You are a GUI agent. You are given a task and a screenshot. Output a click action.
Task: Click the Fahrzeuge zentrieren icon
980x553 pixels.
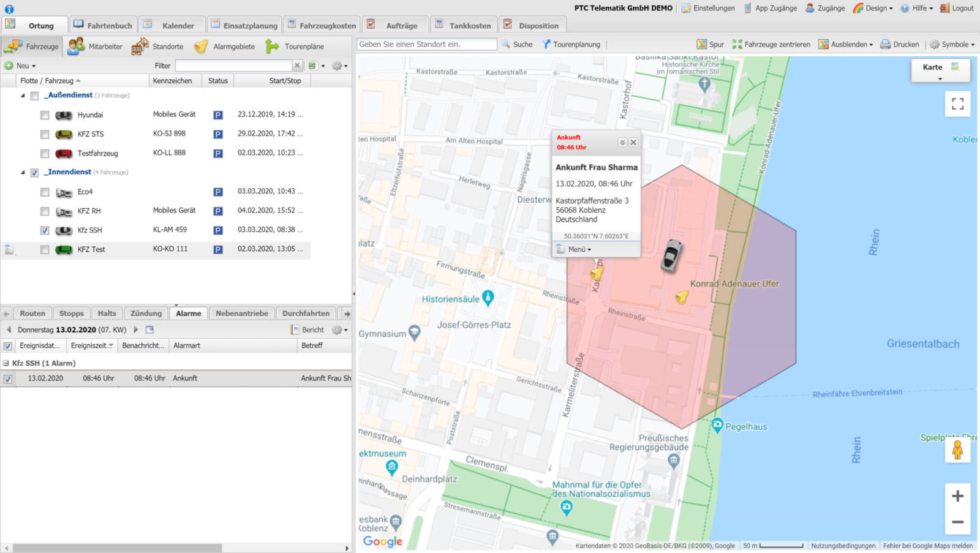click(x=737, y=44)
